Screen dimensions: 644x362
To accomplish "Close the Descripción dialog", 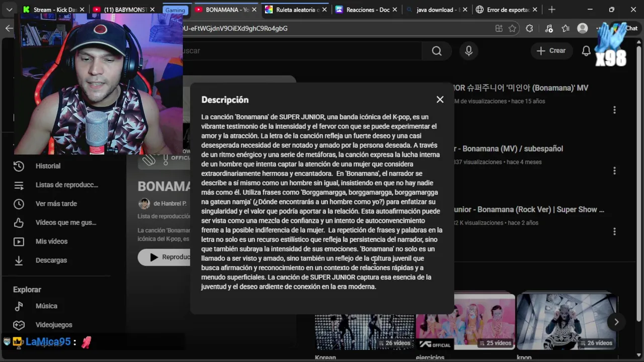I will pyautogui.click(x=440, y=100).
